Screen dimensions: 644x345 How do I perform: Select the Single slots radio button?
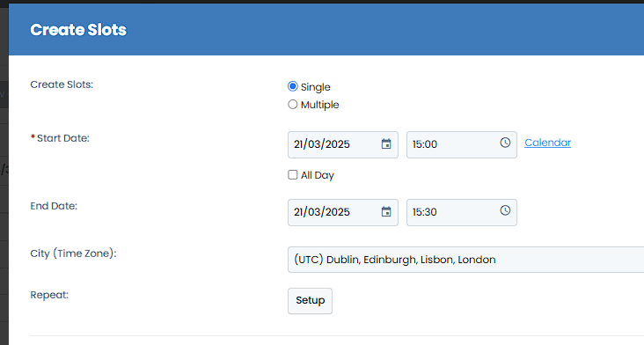pos(292,86)
